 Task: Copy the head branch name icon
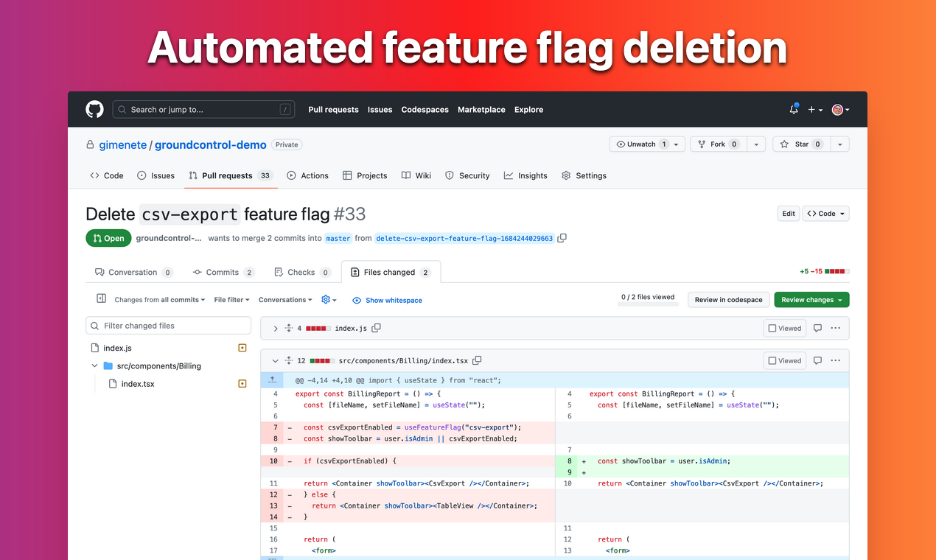[x=562, y=238]
